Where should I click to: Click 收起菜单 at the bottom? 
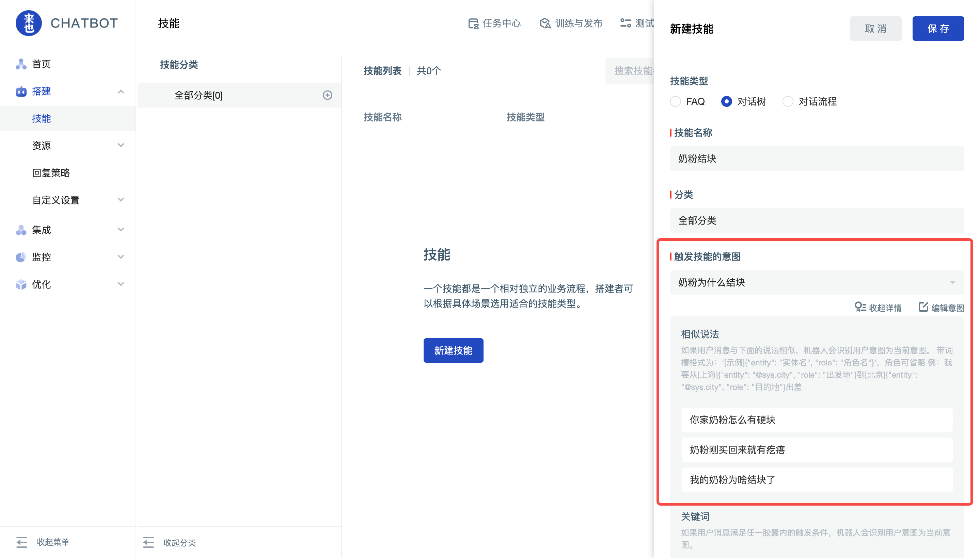[43, 542]
